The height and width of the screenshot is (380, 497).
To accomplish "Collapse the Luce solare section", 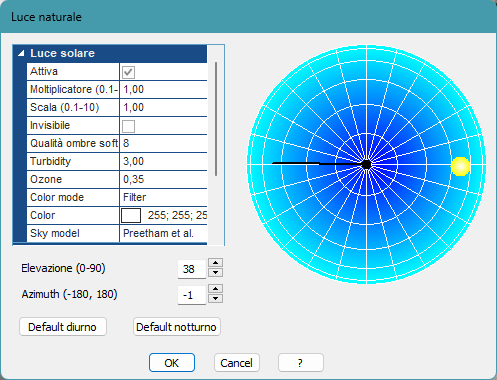I will 21,53.
